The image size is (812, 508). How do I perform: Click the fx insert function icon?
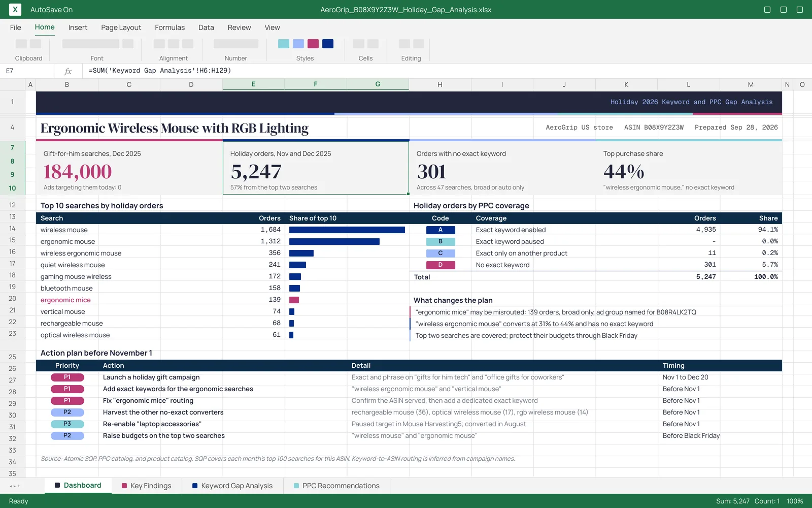[x=68, y=71]
